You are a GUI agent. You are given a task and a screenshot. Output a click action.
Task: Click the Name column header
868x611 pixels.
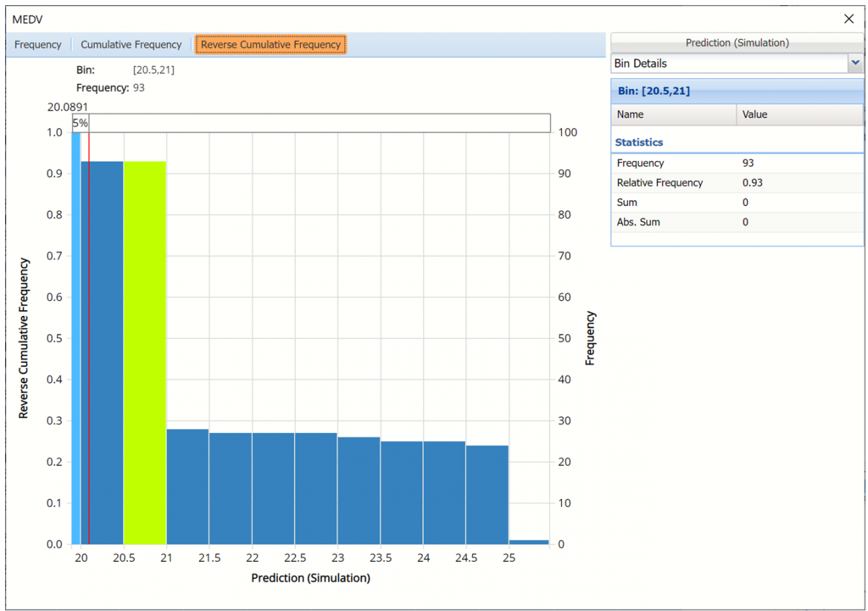pos(673,114)
